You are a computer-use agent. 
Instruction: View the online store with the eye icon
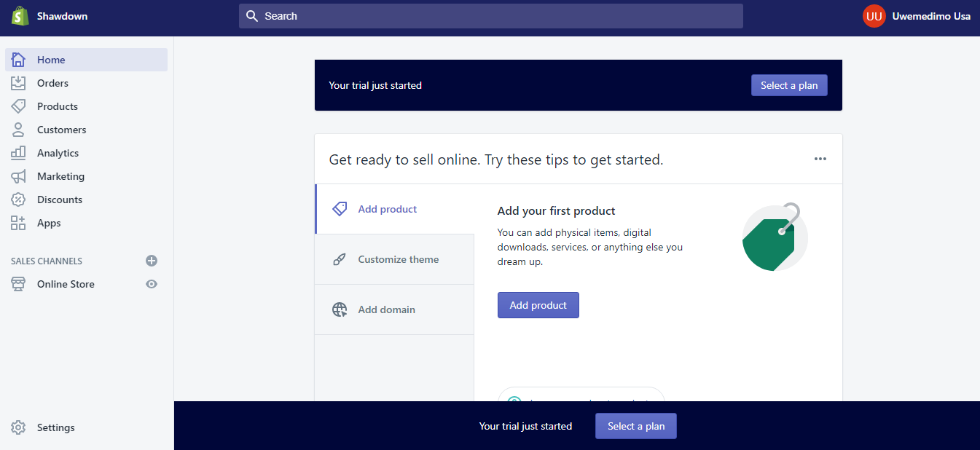[152, 284]
